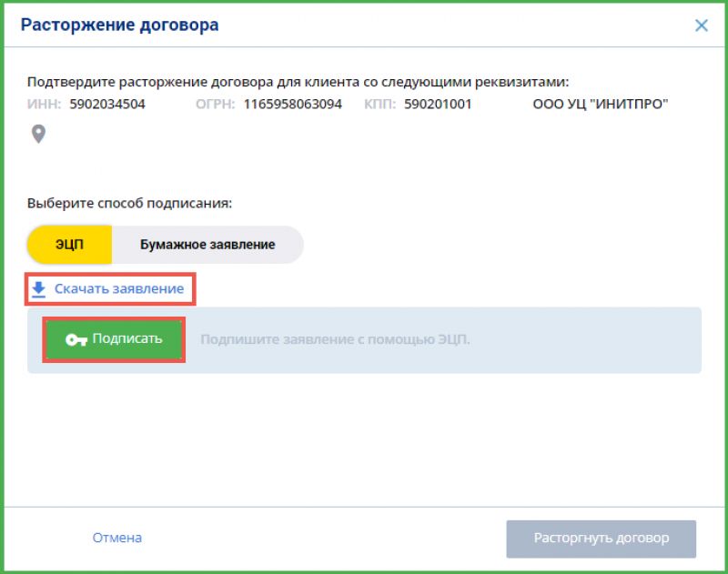Select ЭЦП signing method
728x574 pixels.
70,245
